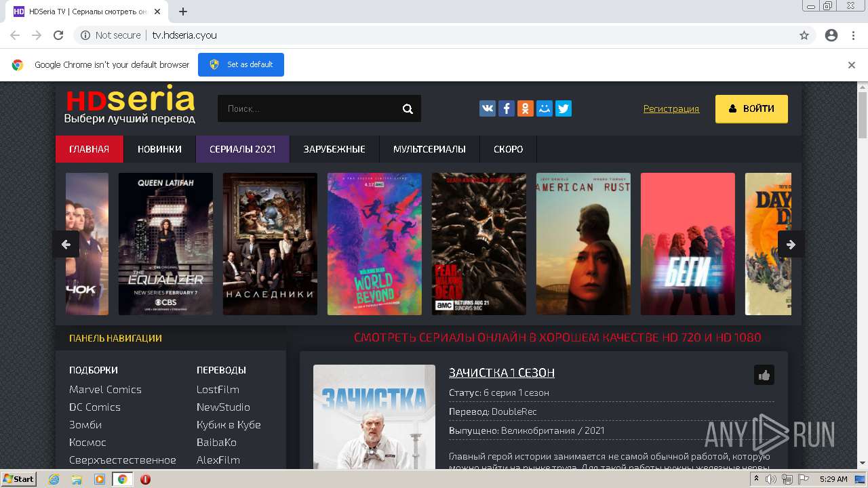This screenshot has height=488, width=868.
Task: Open Наследники poster
Action: click(x=270, y=244)
